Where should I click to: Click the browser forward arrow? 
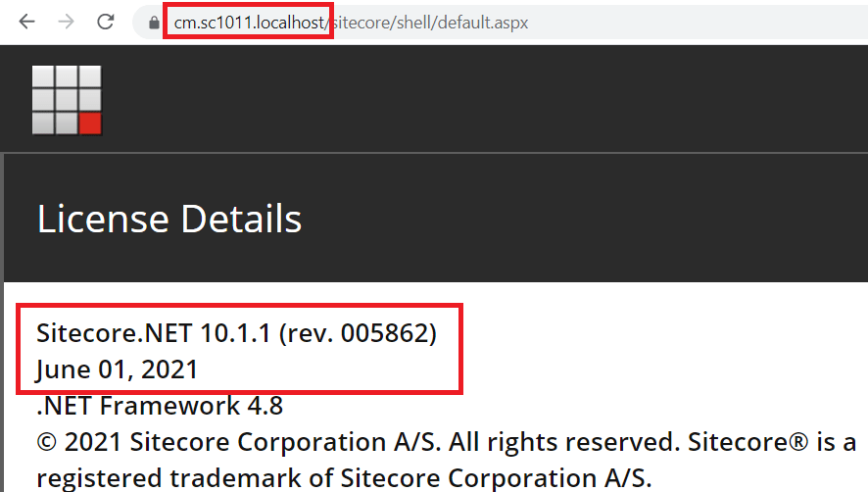pyautogui.click(x=67, y=22)
